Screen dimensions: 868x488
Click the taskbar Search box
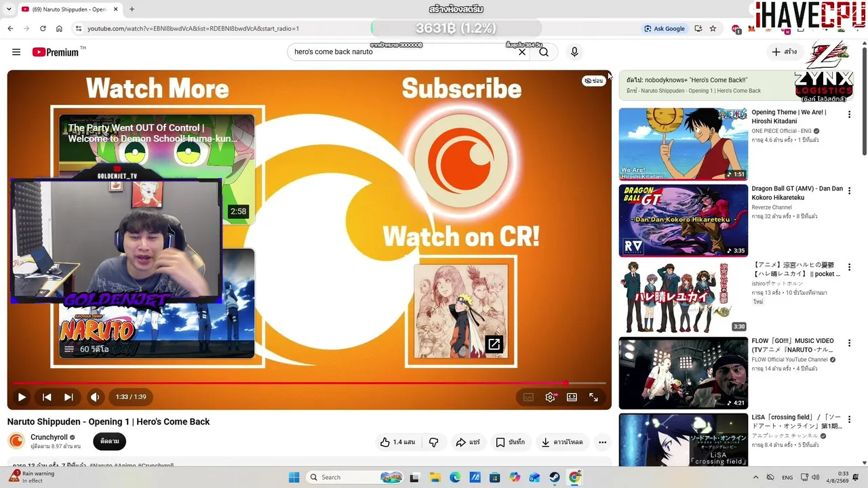tap(355, 477)
